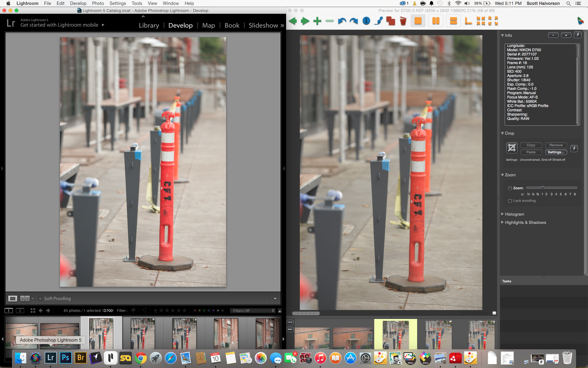
Task: Open the Photo menu
Action: (98, 3)
